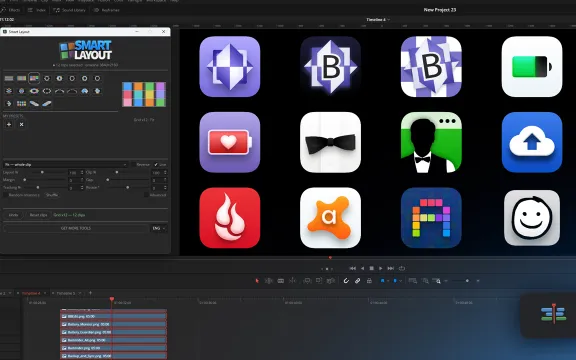
Task: Click the orange Avast icon in viewer
Action: tap(330, 218)
